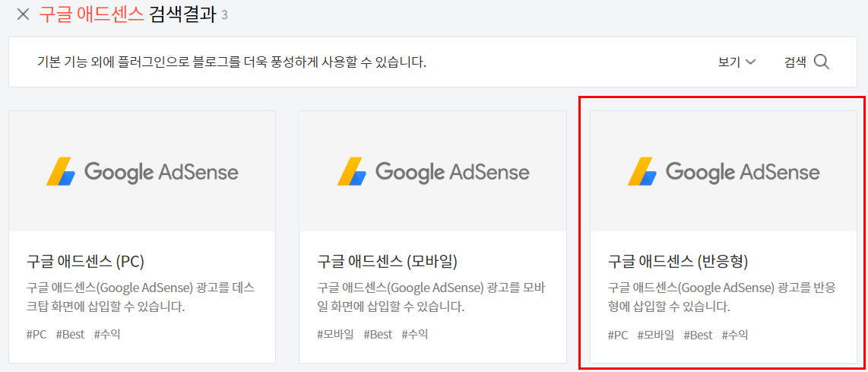
Task: Click #수익 tag on the 반응형 card
Action: coord(735,335)
